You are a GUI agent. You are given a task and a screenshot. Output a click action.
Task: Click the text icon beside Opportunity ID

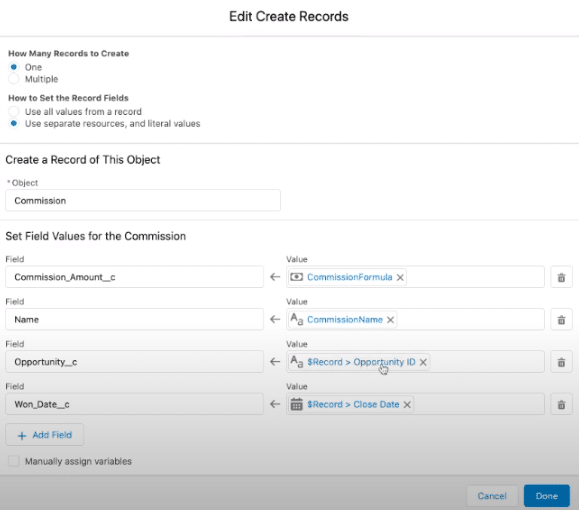pyautogui.click(x=297, y=362)
